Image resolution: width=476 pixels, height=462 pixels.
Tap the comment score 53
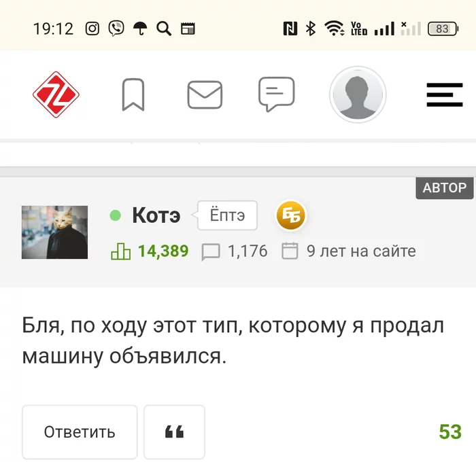coord(450,431)
